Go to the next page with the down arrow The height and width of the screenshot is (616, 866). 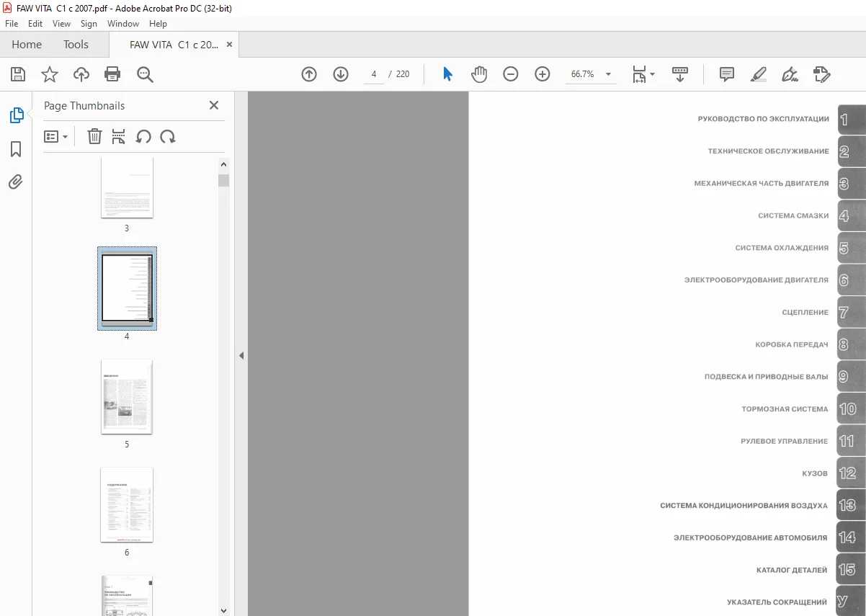pyautogui.click(x=341, y=74)
